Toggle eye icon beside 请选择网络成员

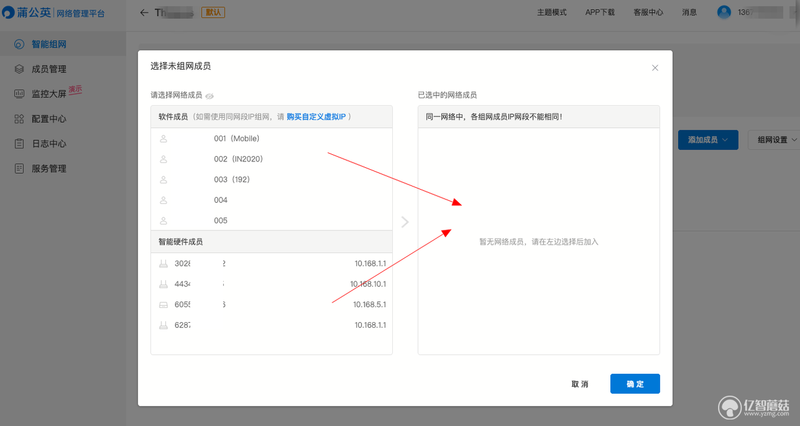click(209, 96)
